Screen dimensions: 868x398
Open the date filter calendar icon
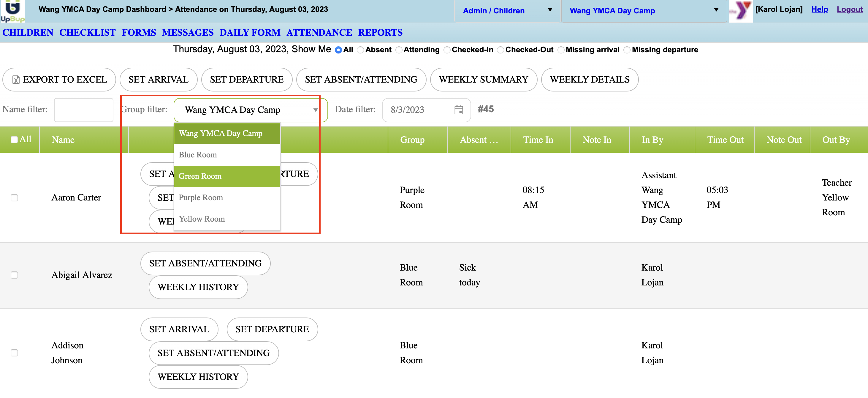[458, 110]
